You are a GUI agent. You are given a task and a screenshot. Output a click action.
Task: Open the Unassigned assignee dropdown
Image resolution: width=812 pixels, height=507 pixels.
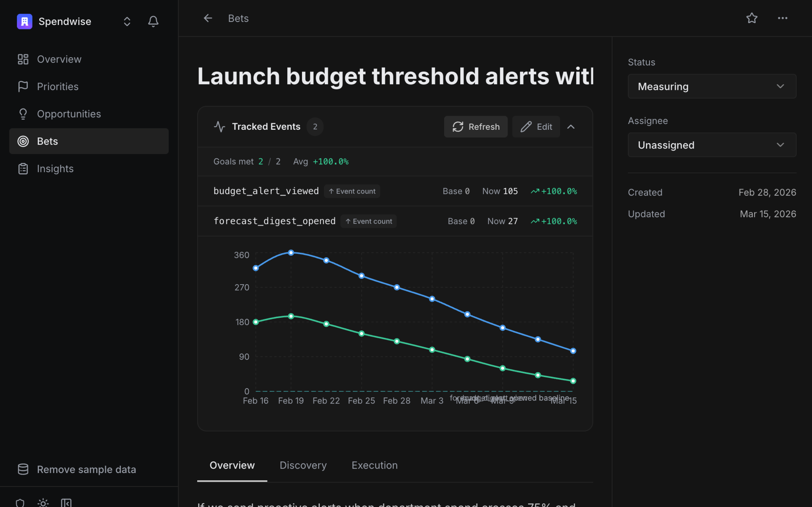pyautogui.click(x=711, y=145)
